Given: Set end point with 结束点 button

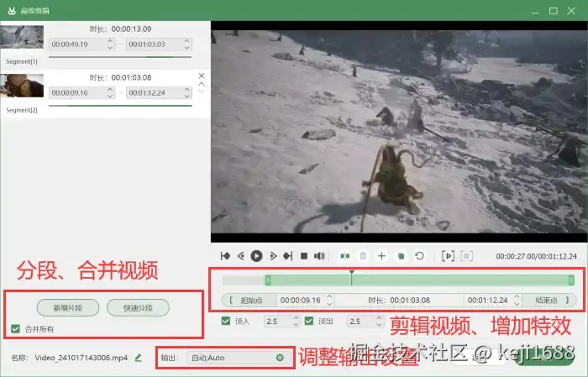Looking at the screenshot, I should pyautogui.click(x=549, y=301).
